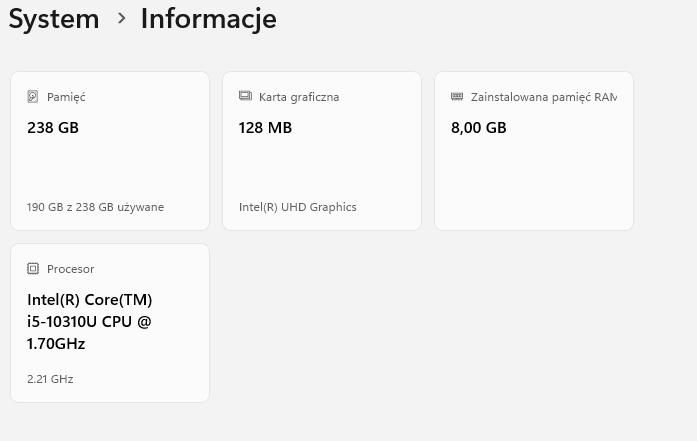Click the 8,00 GB RAM value
697x441 pixels.
point(479,128)
